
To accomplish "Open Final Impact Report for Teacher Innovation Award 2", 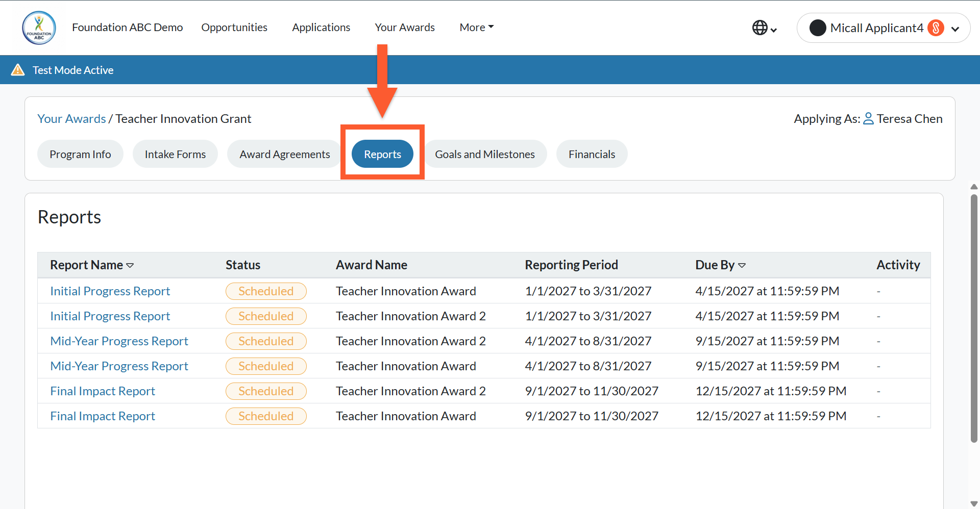I will (103, 391).
